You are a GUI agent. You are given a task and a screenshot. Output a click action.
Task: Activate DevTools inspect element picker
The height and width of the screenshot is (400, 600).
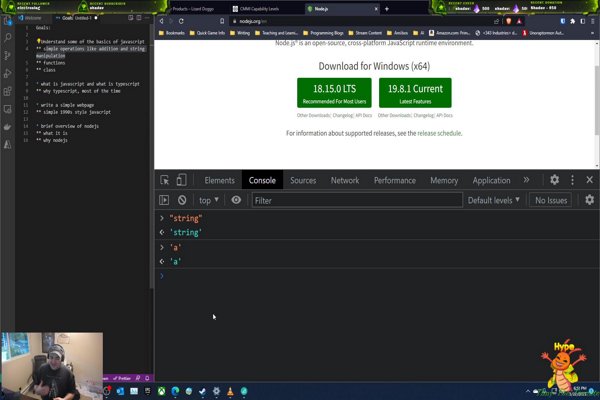click(165, 180)
